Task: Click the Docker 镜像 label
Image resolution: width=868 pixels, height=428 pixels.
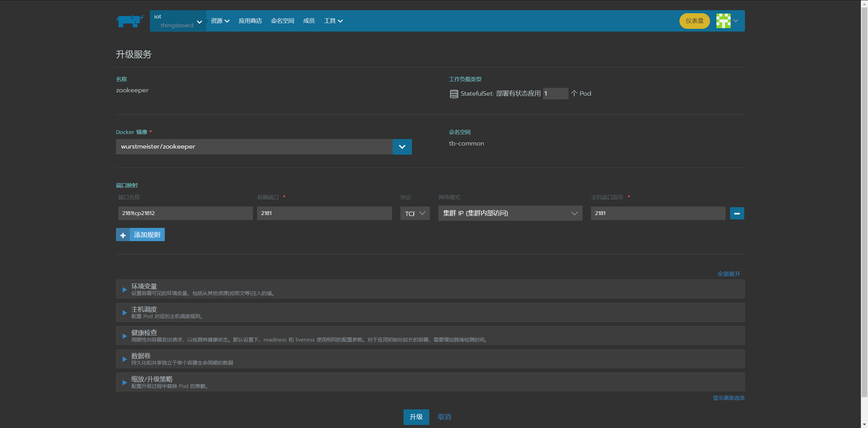Action: (132, 132)
